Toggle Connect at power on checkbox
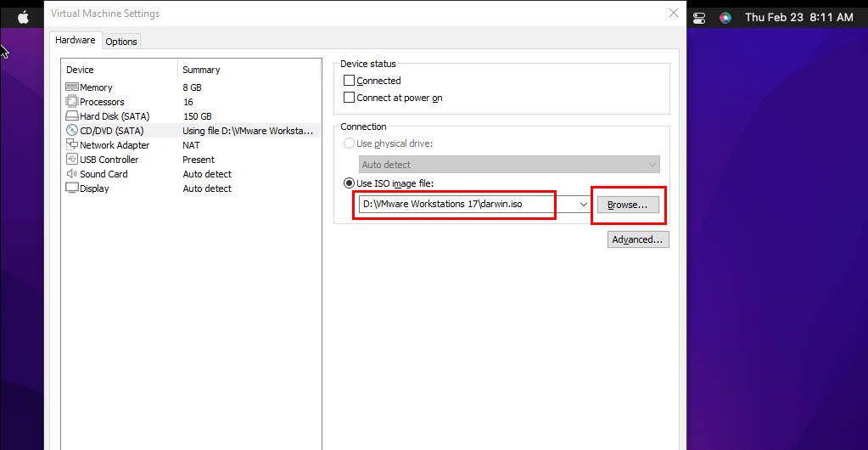Image resolution: width=868 pixels, height=450 pixels. click(x=349, y=98)
